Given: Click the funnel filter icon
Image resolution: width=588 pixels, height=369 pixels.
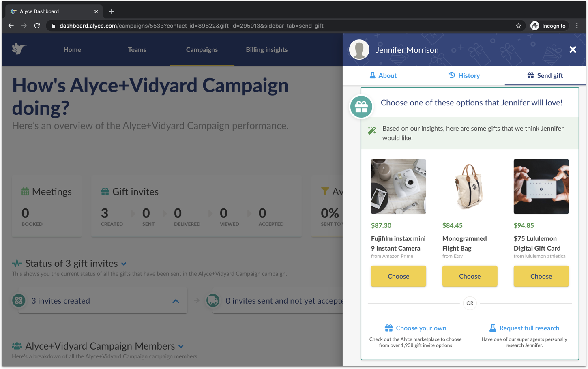Looking at the screenshot, I should (x=325, y=191).
